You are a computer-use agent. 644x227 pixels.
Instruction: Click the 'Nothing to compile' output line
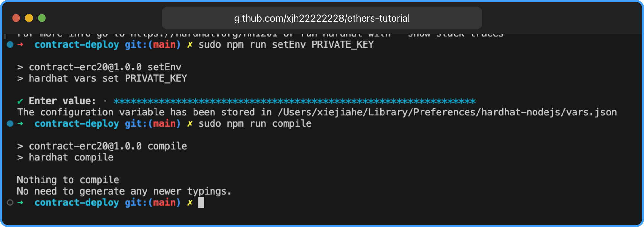[68, 180]
